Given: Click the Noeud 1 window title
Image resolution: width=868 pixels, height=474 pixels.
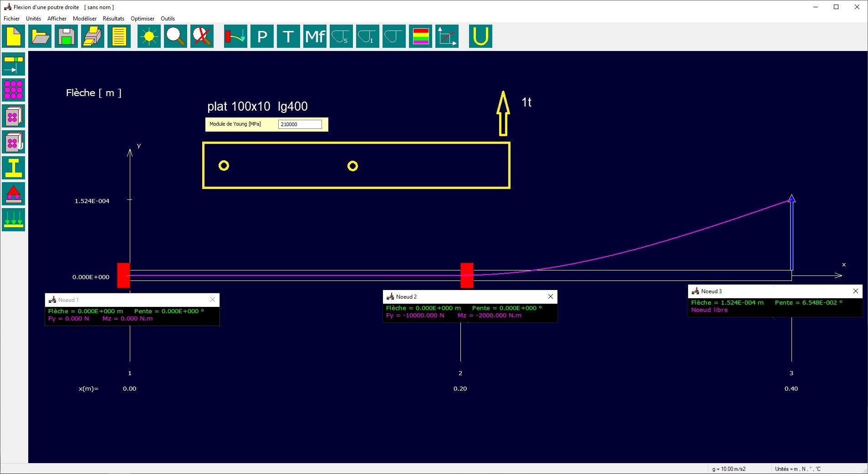Looking at the screenshot, I should [68, 300].
